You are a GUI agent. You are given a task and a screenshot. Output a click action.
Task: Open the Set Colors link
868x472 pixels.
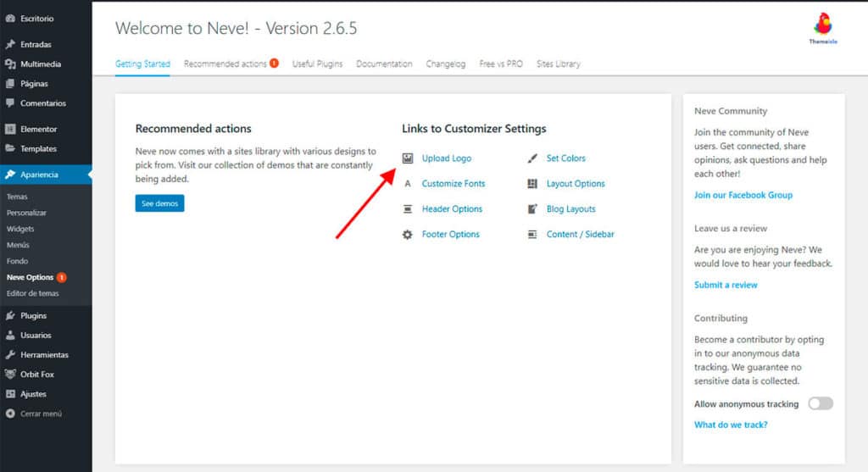(x=565, y=158)
